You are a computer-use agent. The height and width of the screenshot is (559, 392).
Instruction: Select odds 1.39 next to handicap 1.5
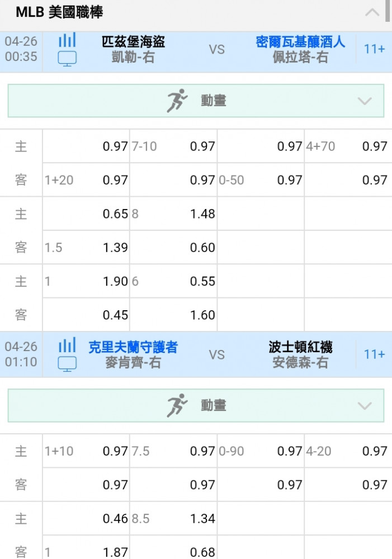click(115, 248)
